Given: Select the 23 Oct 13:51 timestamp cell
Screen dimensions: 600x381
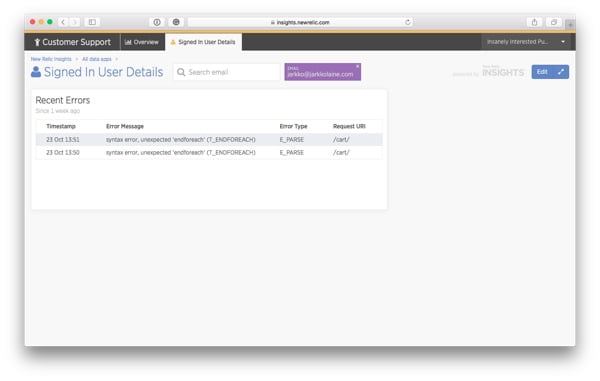Looking at the screenshot, I should pos(63,140).
